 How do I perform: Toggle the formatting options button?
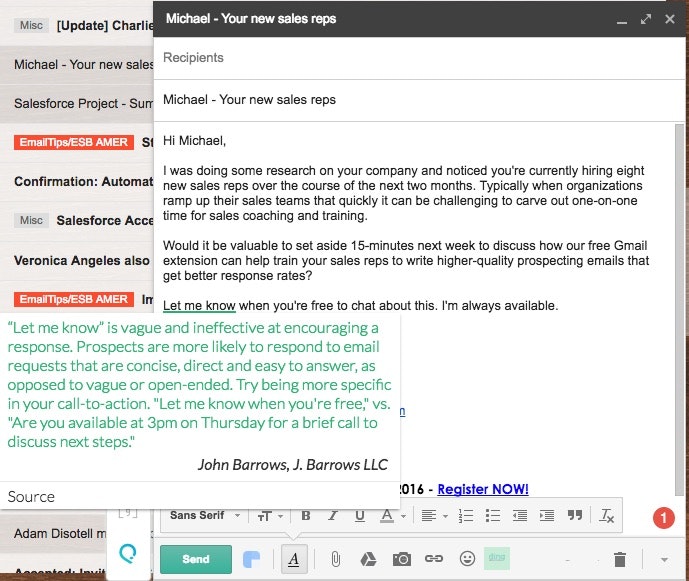[294, 559]
